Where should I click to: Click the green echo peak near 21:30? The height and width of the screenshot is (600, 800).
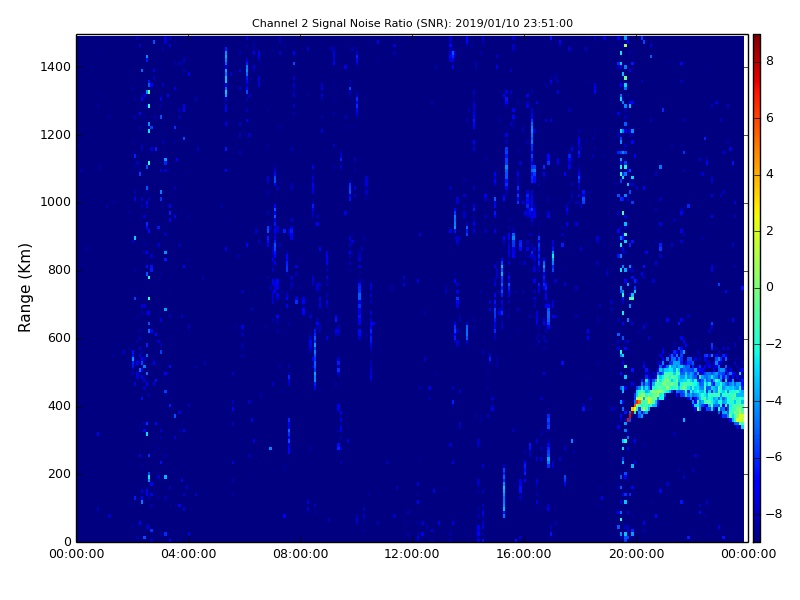pos(673,375)
